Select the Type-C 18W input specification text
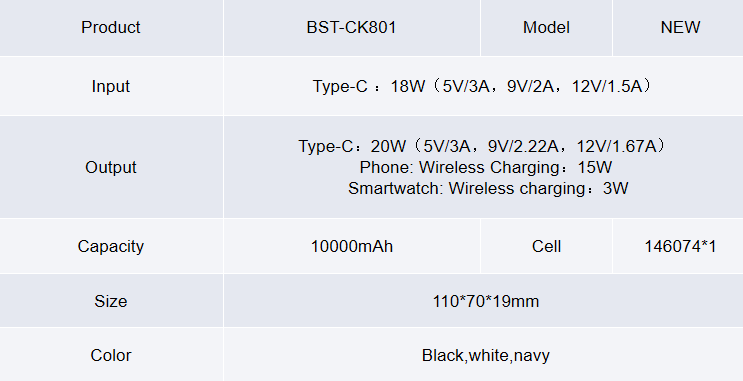This screenshot has height=381, width=743. [x=483, y=86]
